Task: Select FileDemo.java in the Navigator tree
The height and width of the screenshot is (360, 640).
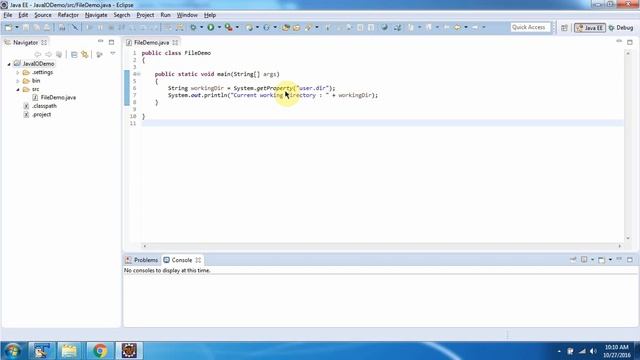Action: [x=58, y=98]
